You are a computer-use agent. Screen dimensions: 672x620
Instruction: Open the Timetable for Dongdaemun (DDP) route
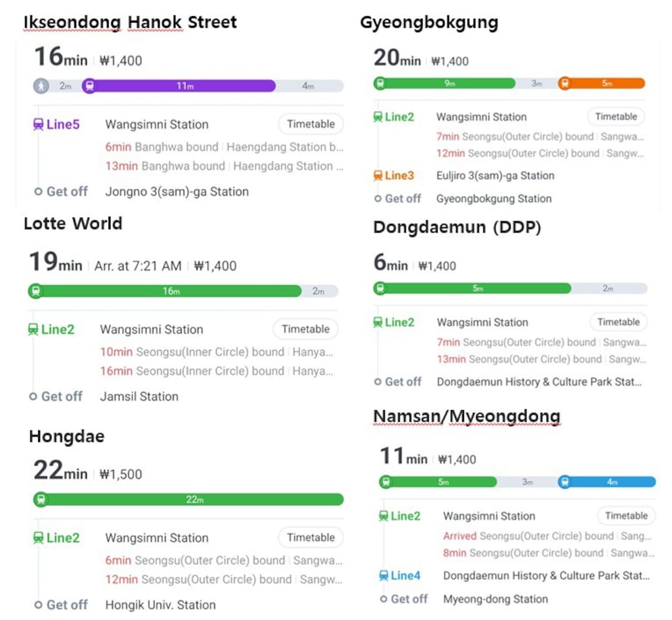(618, 322)
